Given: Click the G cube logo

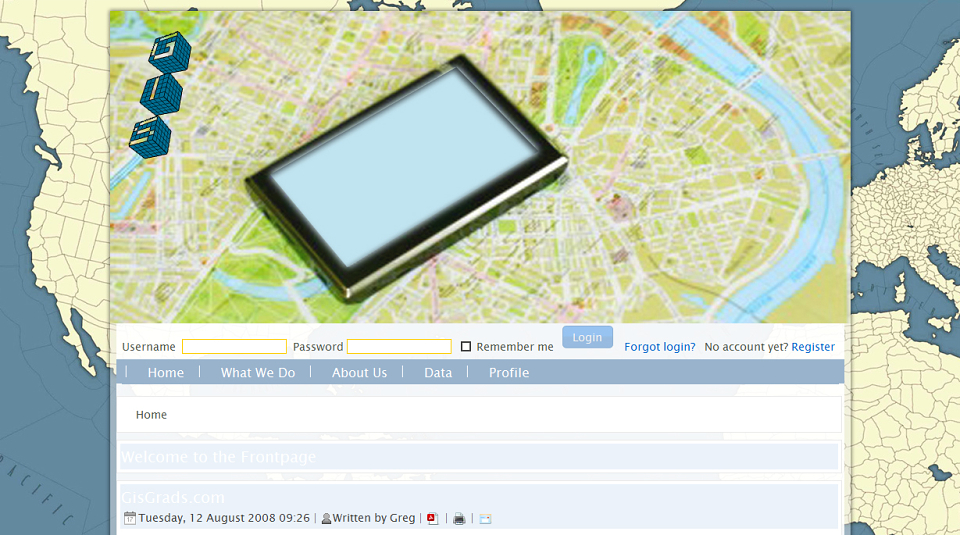Looking at the screenshot, I should click(x=170, y=52).
